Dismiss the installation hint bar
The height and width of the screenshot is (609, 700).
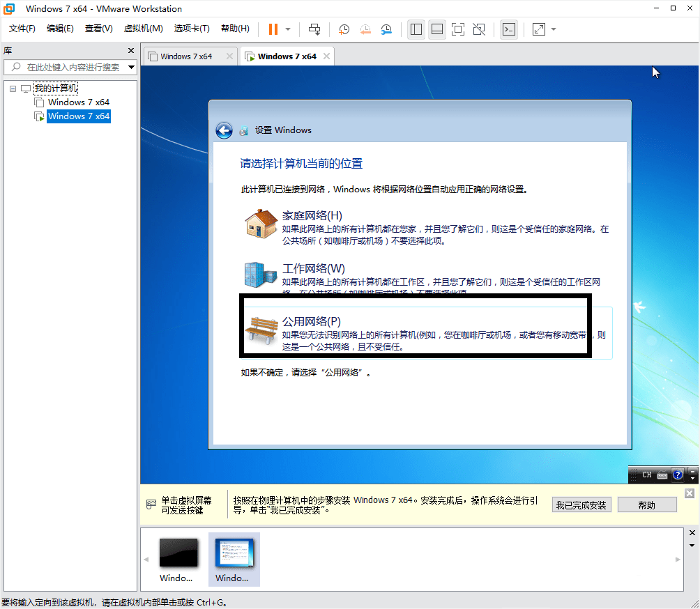tap(690, 493)
